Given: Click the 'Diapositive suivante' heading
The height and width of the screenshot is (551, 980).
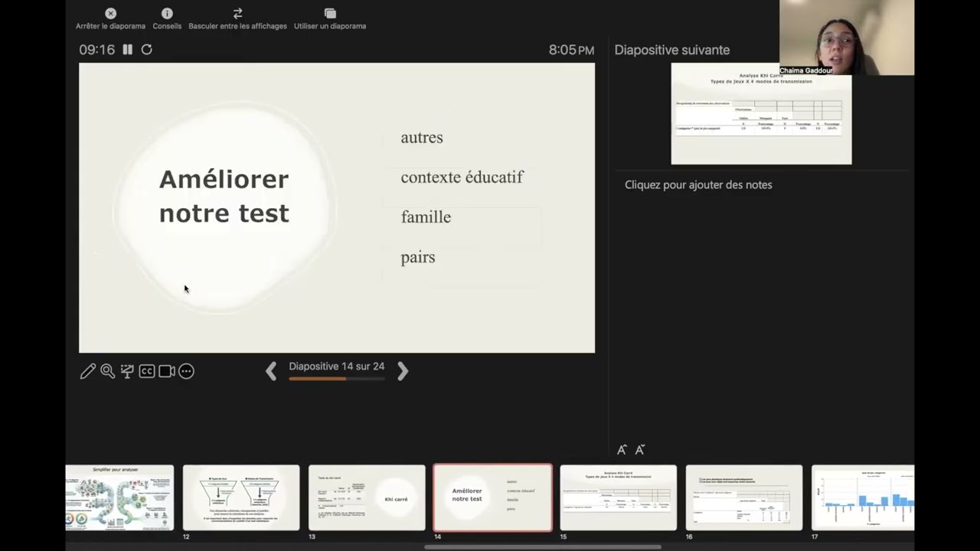Looking at the screenshot, I should [x=671, y=50].
